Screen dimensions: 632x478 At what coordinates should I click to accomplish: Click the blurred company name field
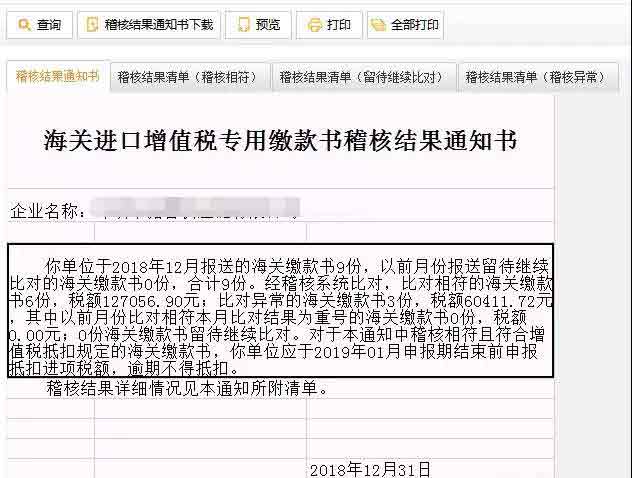195,208
